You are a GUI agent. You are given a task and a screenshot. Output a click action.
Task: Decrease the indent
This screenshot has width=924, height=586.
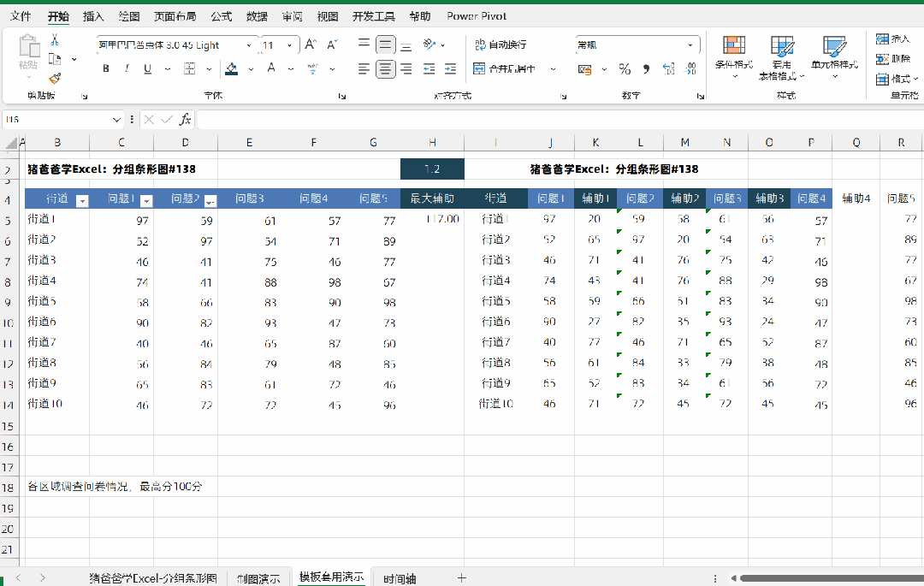point(429,69)
